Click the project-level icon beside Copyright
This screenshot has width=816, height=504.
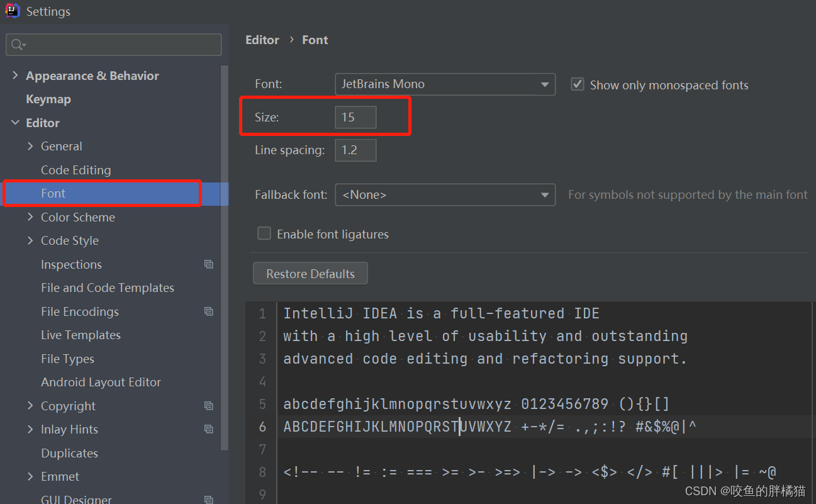tap(209, 406)
